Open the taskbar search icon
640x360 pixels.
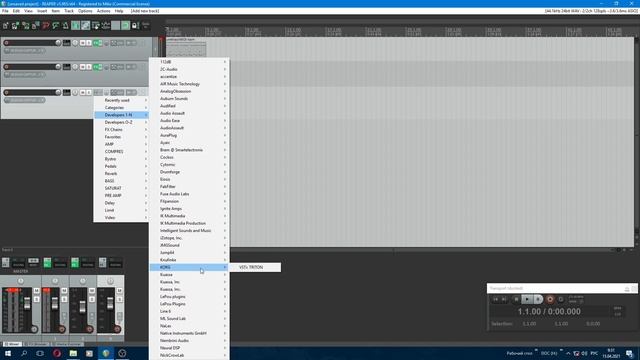(x=24, y=353)
